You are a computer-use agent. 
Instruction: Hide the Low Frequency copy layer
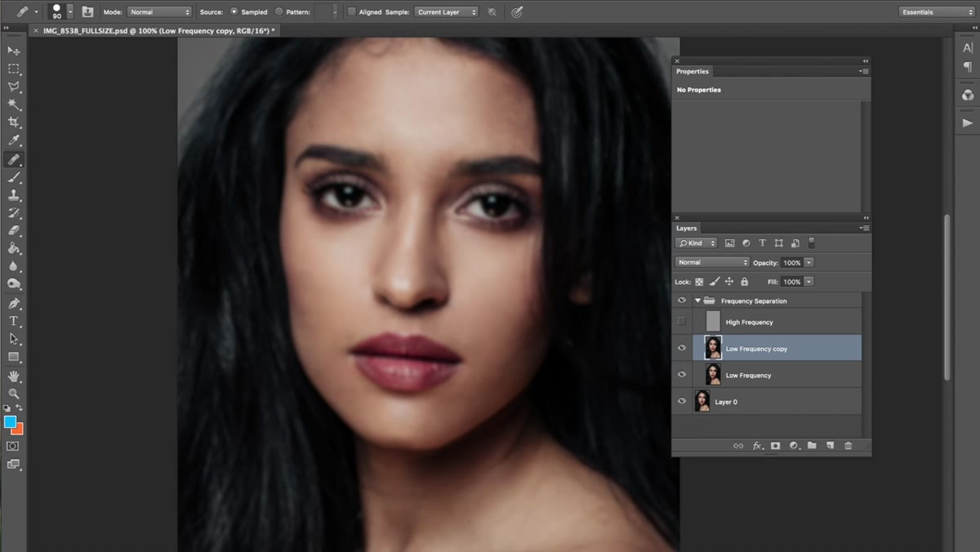(682, 348)
